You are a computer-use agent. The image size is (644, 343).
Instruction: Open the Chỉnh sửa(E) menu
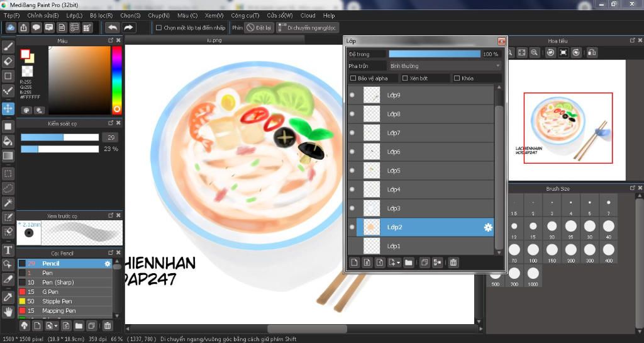coord(43,16)
